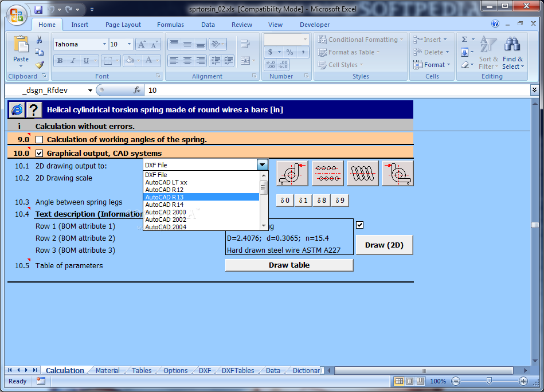The image size is (544, 392).
Task: Click in the formula bar field
Action: (x=336, y=91)
